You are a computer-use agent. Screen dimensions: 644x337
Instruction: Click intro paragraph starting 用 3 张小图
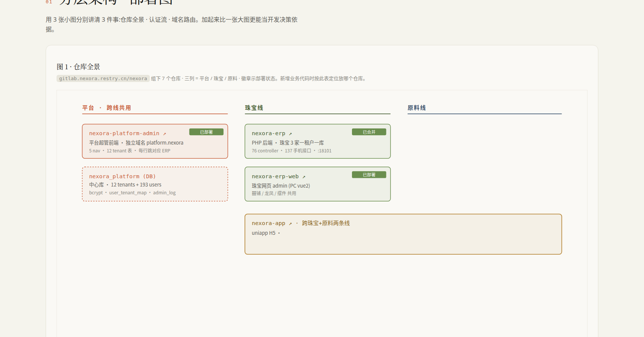171,24
